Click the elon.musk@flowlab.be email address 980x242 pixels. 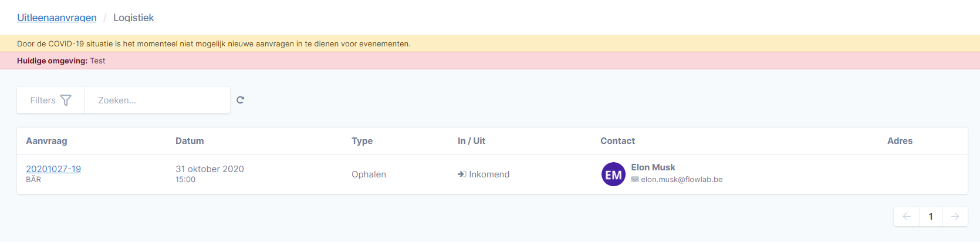click(x=682, y=180)
